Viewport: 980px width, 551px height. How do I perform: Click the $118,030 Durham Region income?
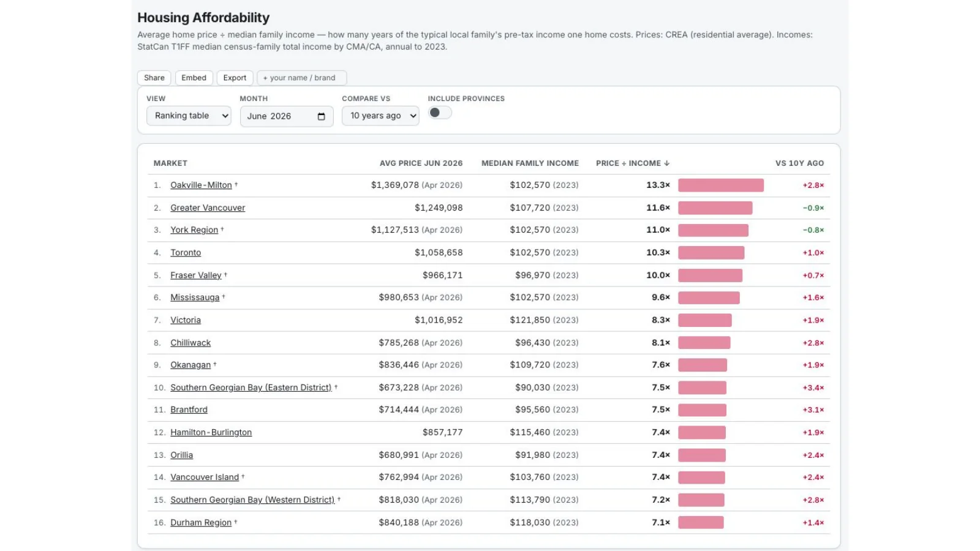click(530, 522)
